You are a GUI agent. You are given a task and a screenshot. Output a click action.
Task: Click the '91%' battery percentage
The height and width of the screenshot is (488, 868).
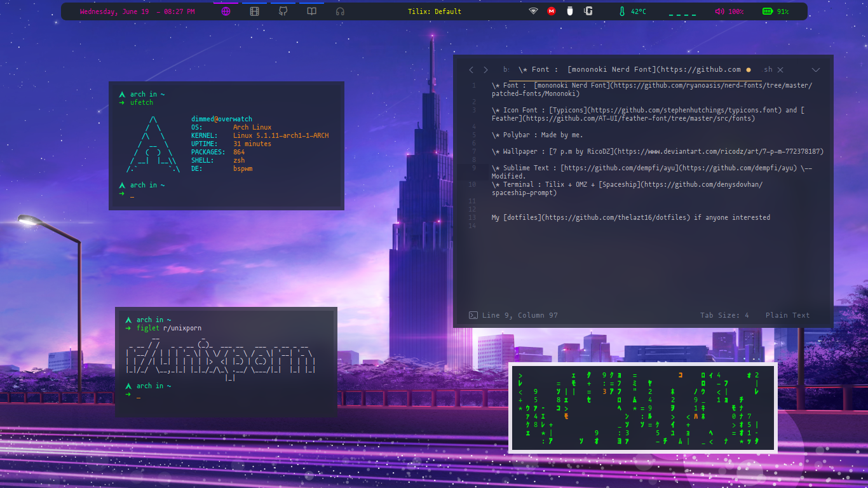[x=783, y=11]
